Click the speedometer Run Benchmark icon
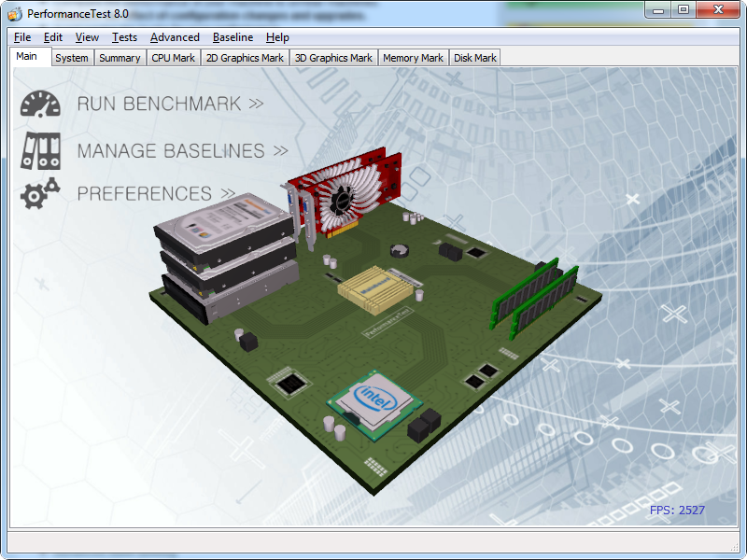 pos(39,104)
